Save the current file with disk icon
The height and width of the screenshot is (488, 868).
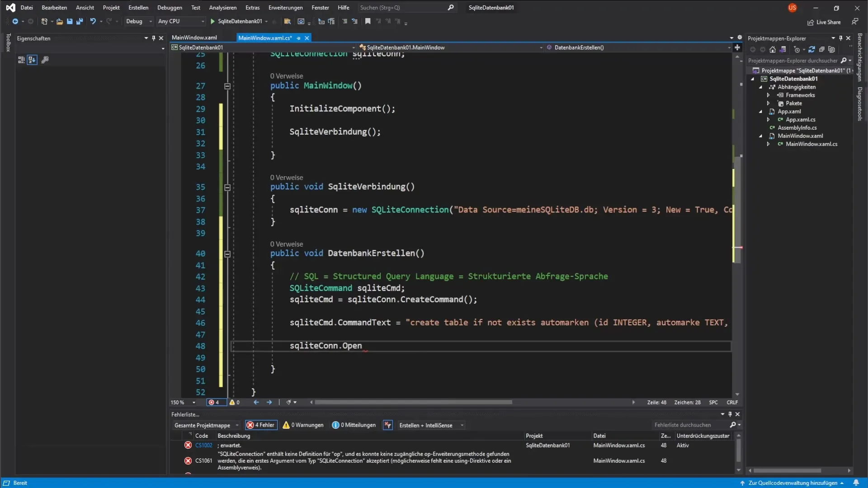pyautogui.click(x=70, y=21)
